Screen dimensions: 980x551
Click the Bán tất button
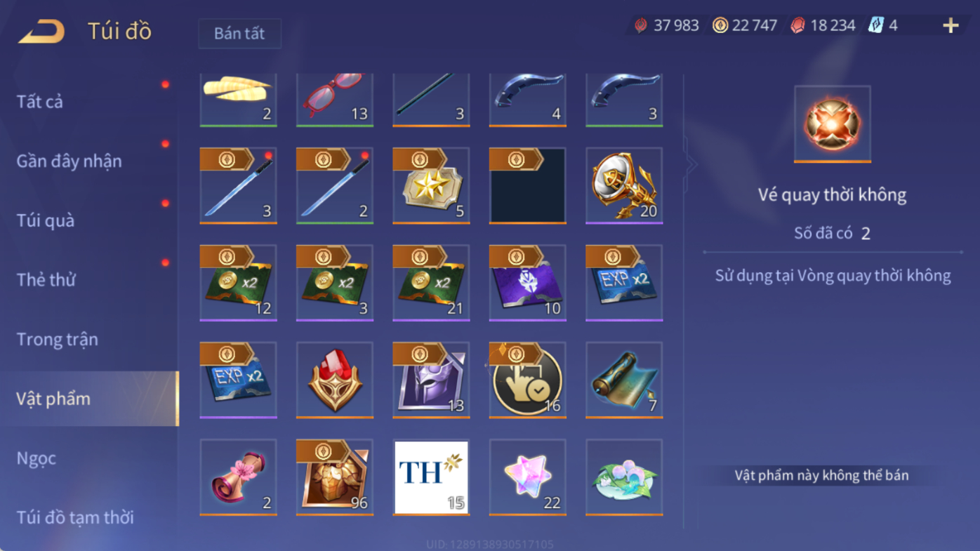click(x=239, y=34)
